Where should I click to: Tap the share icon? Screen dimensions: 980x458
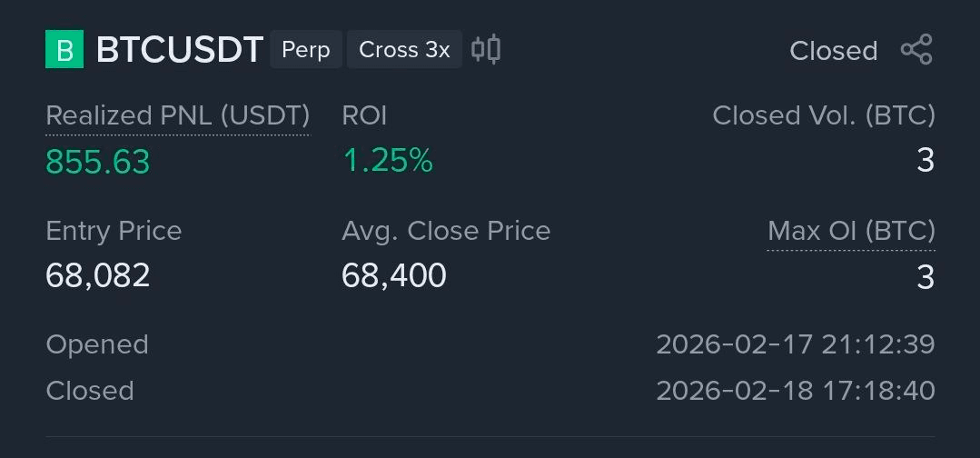(916, 50)
